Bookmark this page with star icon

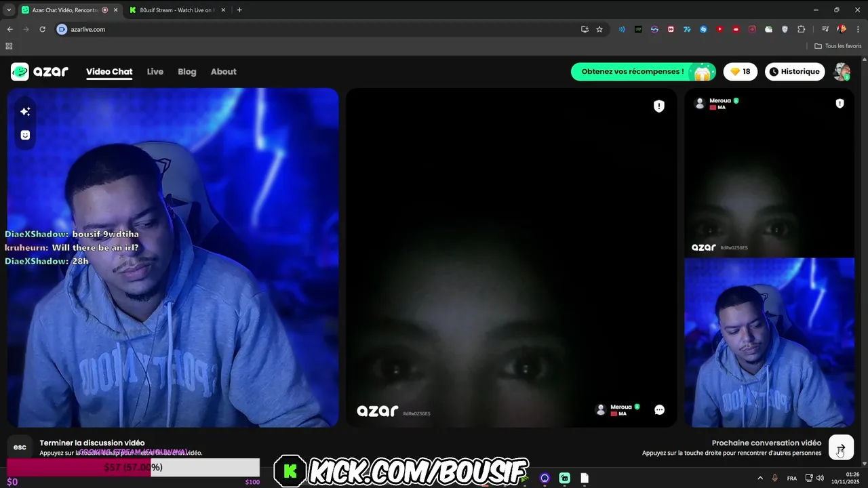[x=599, y=29]
